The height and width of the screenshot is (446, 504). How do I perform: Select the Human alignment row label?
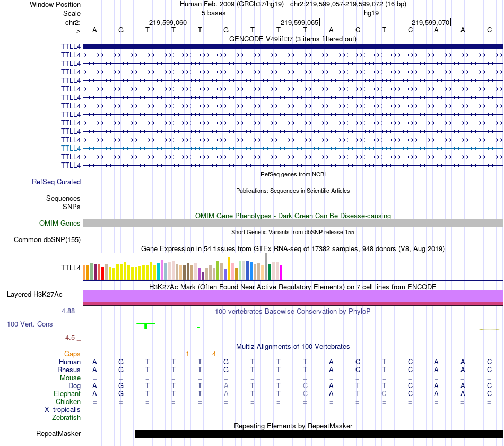coord(69,362)
